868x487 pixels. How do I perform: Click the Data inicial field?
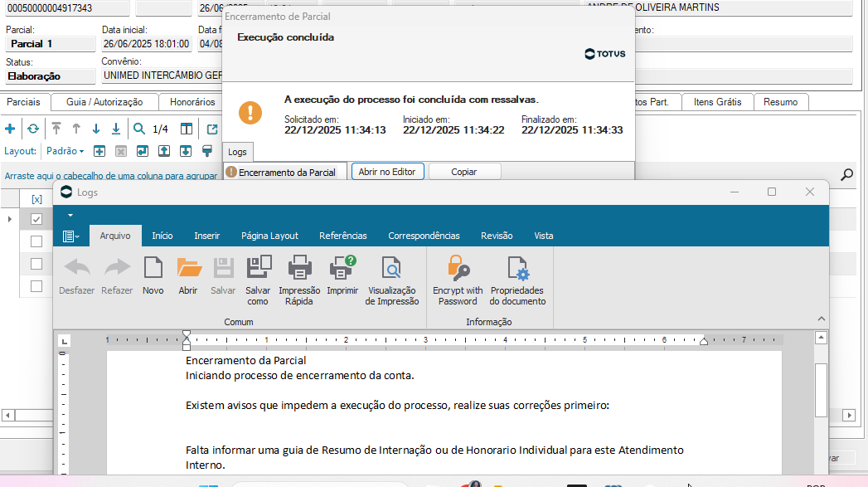click(x=147, y=44)
